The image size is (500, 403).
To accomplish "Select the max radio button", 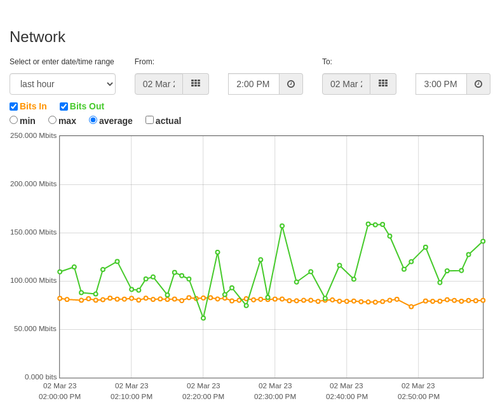I will (52, 120).
